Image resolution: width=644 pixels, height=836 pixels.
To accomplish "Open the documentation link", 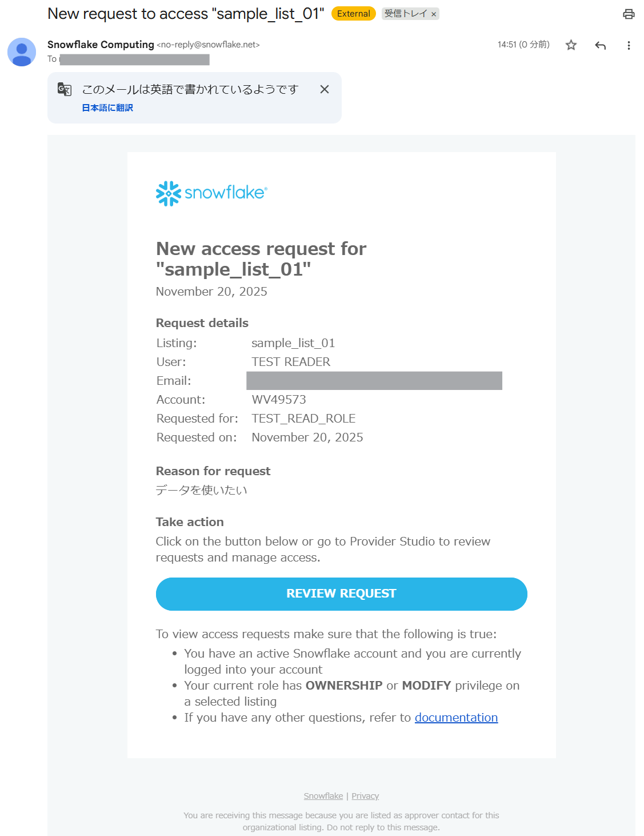I will pos(456,718).
